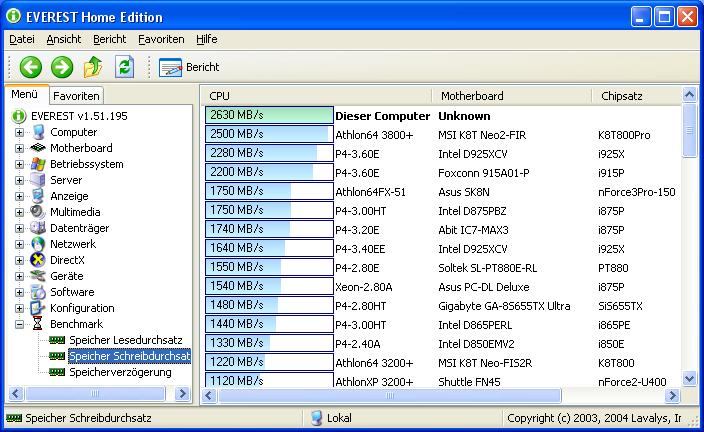
Task: Expand the Multimedia tree node
Action: [x=19, y=212]
